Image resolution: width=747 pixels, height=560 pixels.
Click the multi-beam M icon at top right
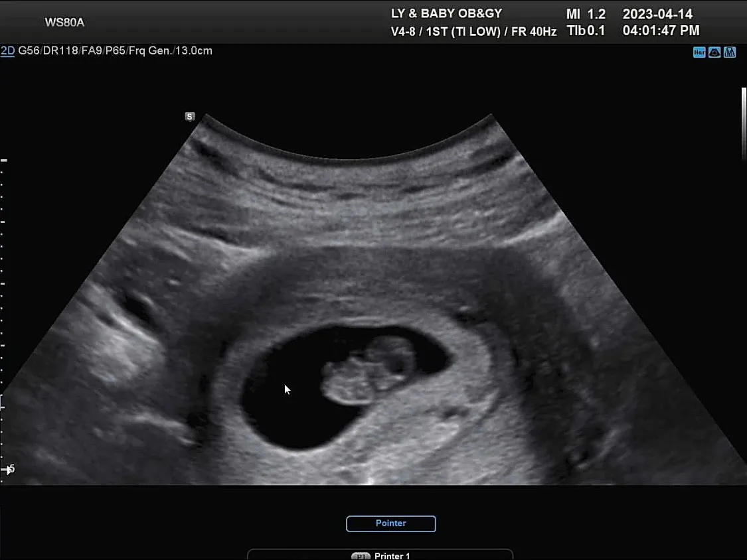729,52
